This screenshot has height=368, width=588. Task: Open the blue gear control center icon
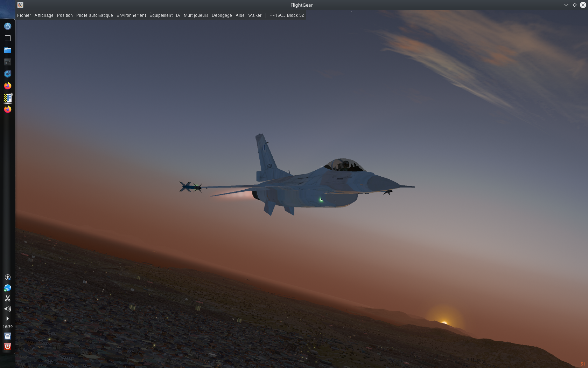(8, 74)
